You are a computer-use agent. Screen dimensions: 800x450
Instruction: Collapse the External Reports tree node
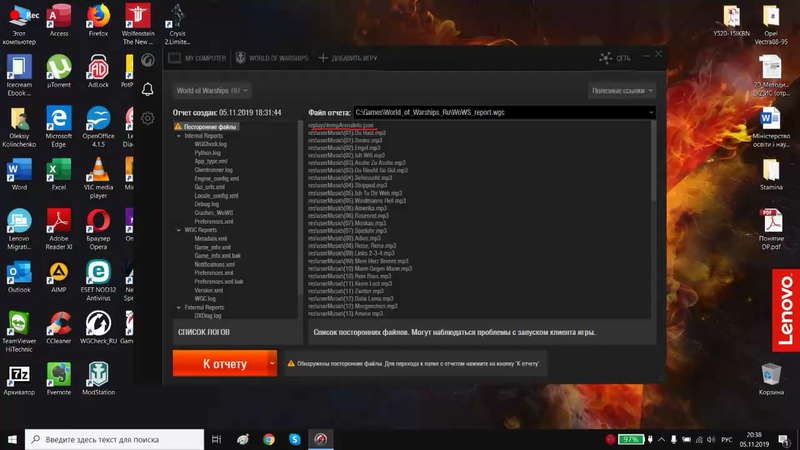coord(179,308)
